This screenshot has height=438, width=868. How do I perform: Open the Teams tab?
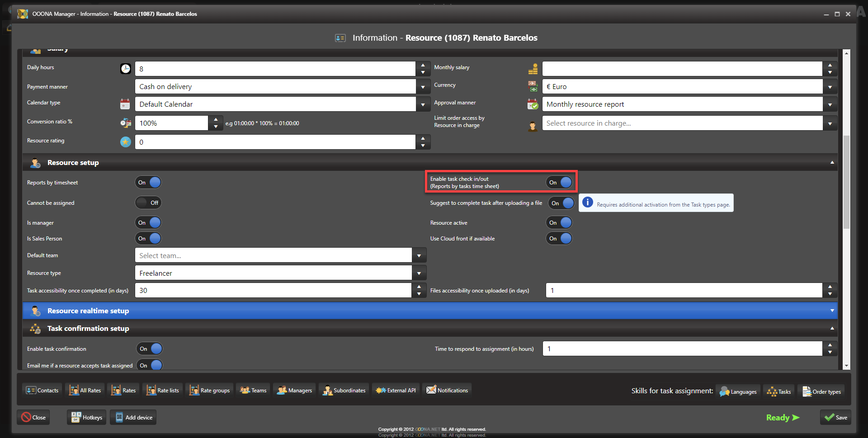tap(253, 391)
